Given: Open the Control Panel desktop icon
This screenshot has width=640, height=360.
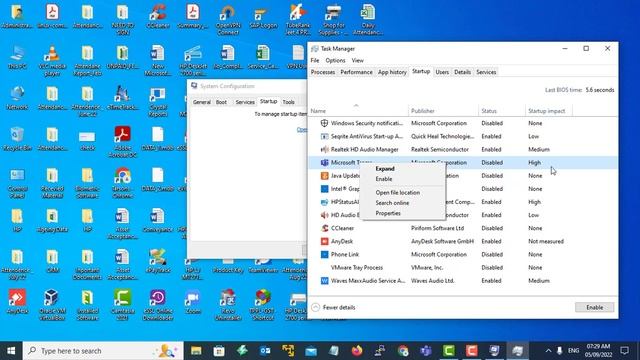Looking at the screenshot, I should point(17,182).
